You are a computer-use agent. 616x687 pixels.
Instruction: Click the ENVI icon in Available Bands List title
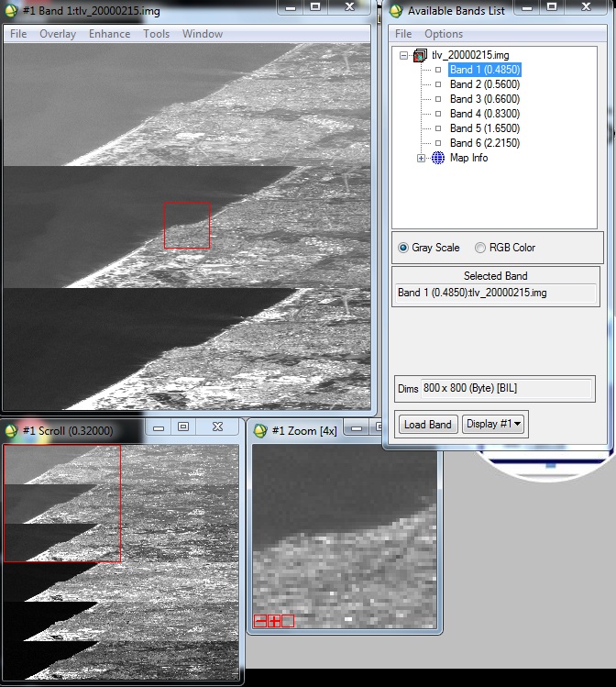[396, 10]
